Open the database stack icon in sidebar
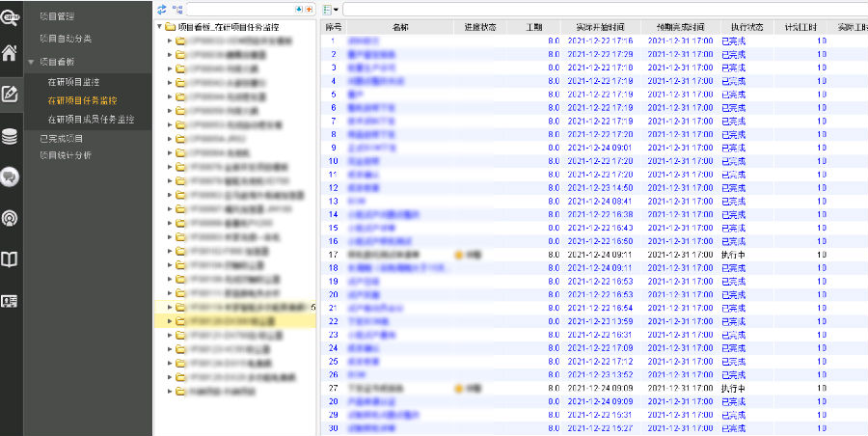 click(10, 136)
